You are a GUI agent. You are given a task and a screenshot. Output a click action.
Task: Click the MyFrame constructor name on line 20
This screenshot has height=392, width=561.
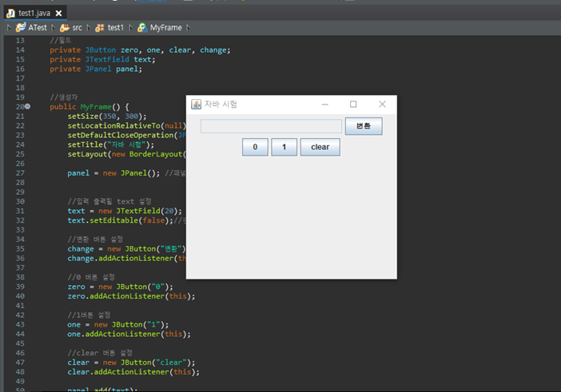(96, 107)
